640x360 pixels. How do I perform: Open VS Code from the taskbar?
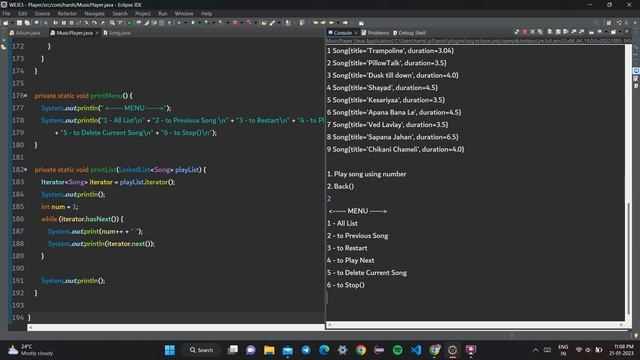[x=416, y=350]
